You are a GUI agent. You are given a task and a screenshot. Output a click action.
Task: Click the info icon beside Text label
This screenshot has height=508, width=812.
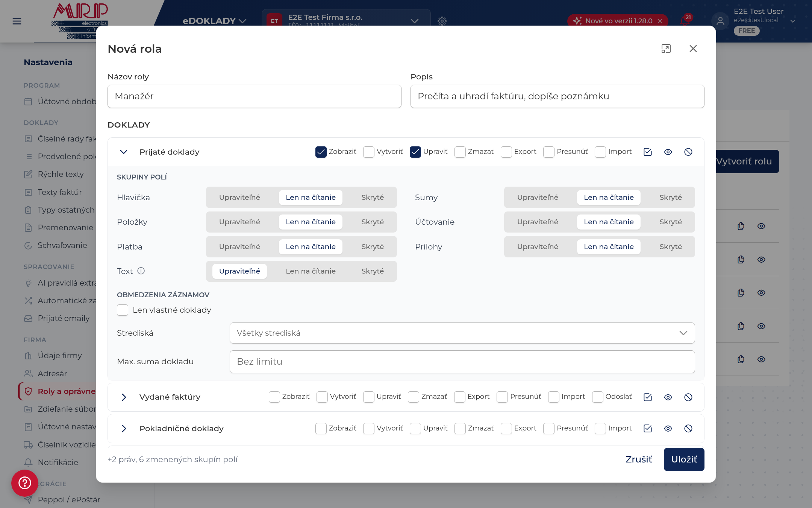point(141,271)
